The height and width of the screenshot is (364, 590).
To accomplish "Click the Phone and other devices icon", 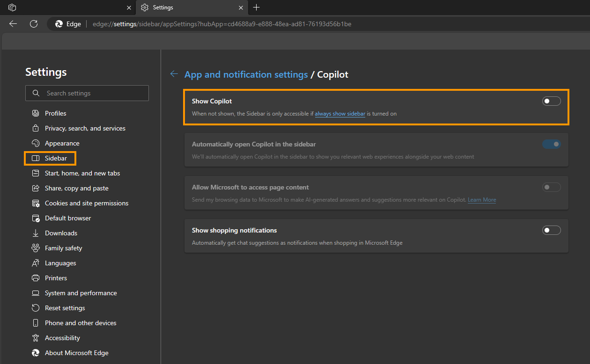I will 36,323.
